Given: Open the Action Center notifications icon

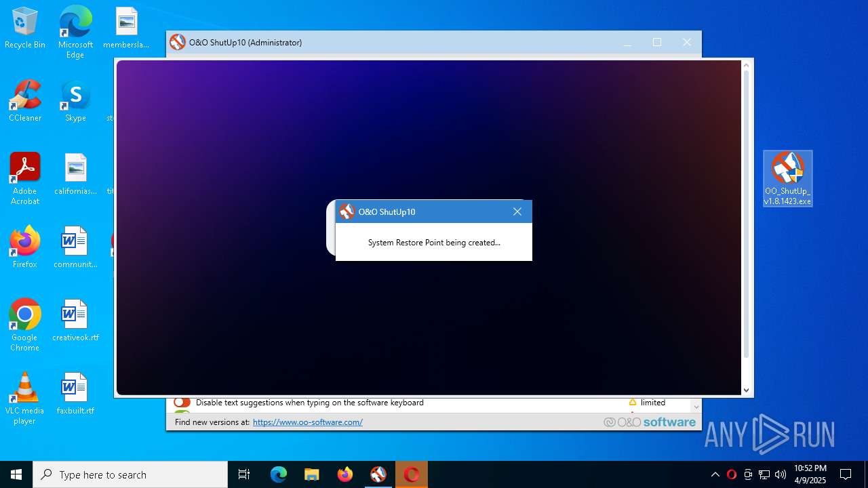Looking at the screenshot, I should point(846,474).
